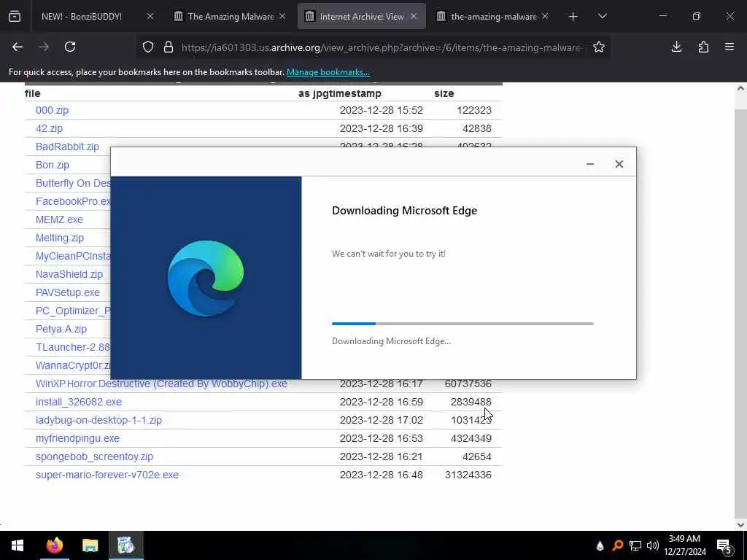Select the installer icon in taskbar
The width and height of the screenshot is (747, 560).
tap(125, 545)
